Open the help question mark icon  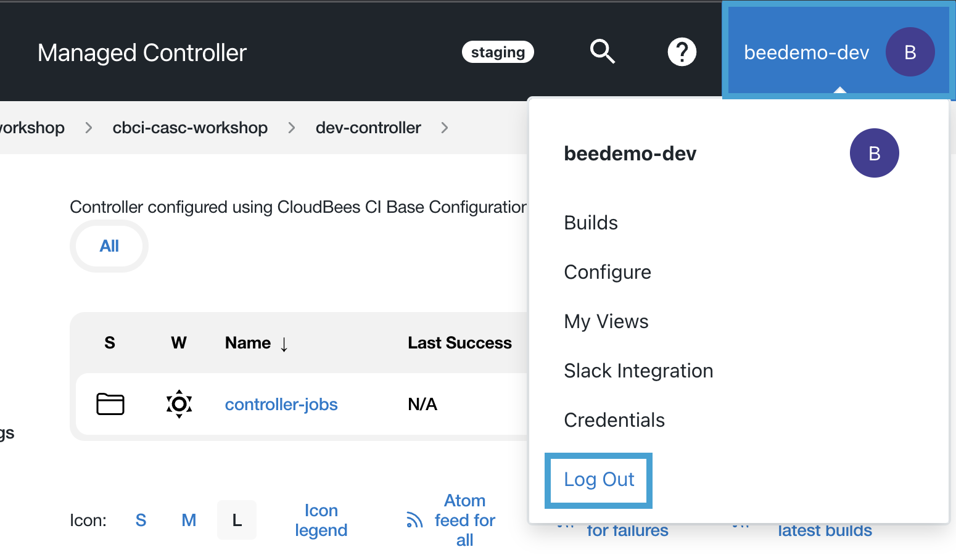tap(682, 52)
